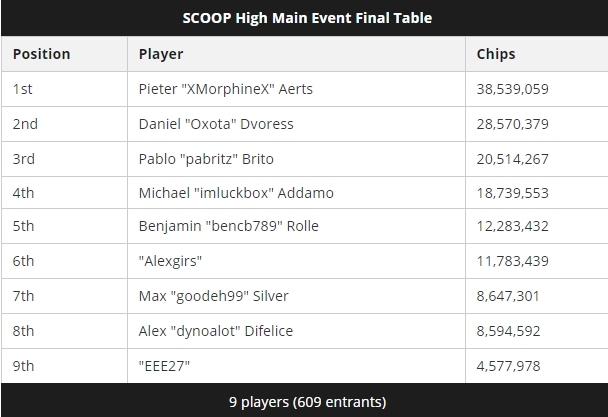
Task: Click the SCOOP High Main Event title
Action: (x=307, y=18)
